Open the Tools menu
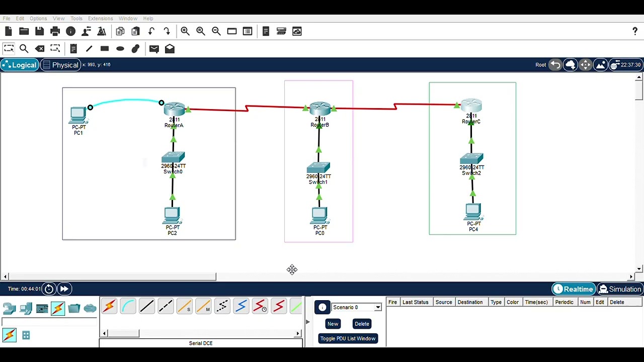 tap(76, 19)
